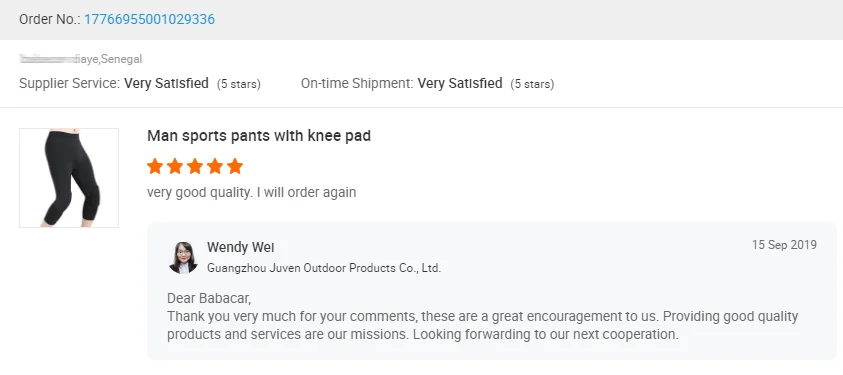This screenshot has width=843, height=375.
Task: Click the 15 Sep 2019 date
Action: (x=784, y=245)
